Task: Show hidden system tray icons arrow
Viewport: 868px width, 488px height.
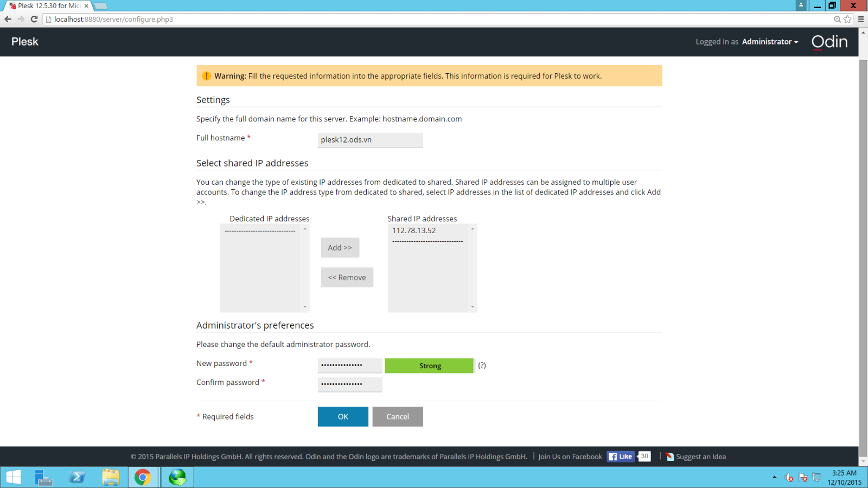Action: coord(774,477)
